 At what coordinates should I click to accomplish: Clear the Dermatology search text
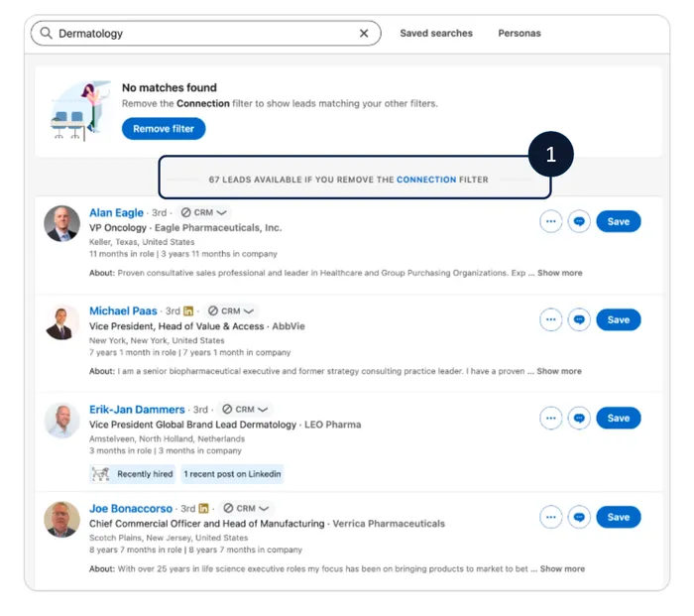coord(364,33)
